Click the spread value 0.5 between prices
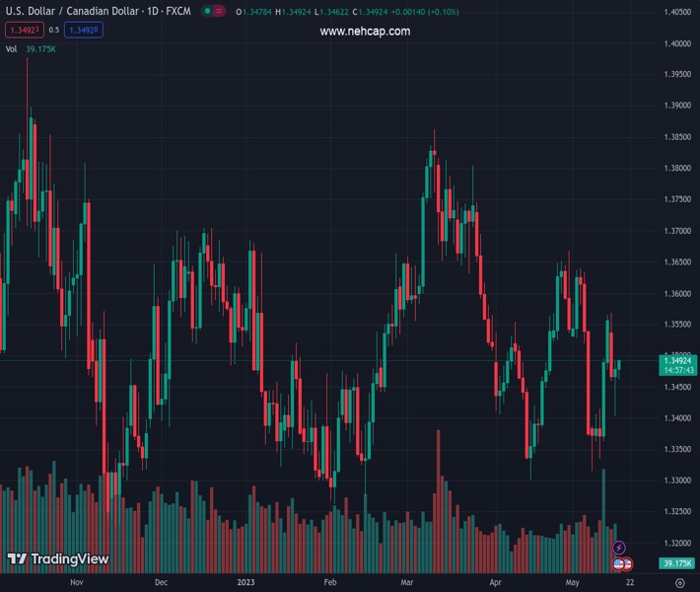Screen dimensions: 700x592 [x=54, y=30]
